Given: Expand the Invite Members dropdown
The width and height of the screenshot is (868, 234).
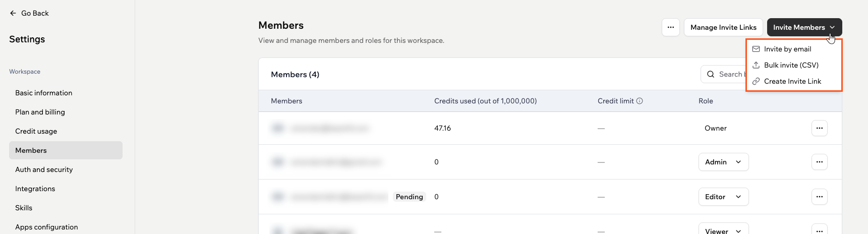Looking at the screenshot, I should click(804, 27).
